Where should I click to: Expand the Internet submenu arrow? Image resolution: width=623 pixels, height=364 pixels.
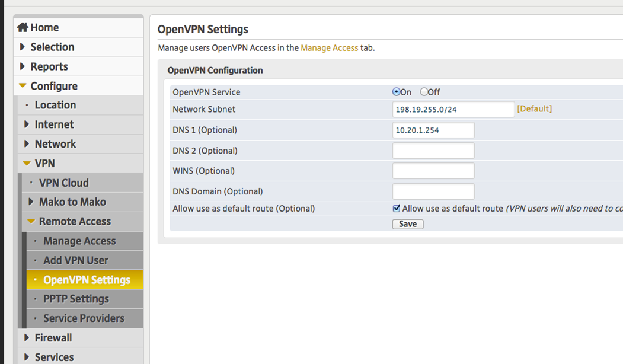click(27, 124)
